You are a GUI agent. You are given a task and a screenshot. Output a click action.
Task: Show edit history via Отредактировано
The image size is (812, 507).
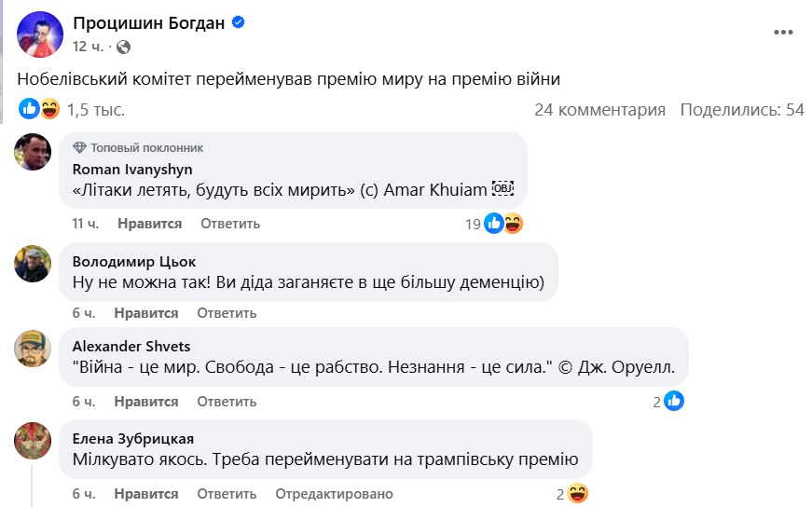point(333,494)
